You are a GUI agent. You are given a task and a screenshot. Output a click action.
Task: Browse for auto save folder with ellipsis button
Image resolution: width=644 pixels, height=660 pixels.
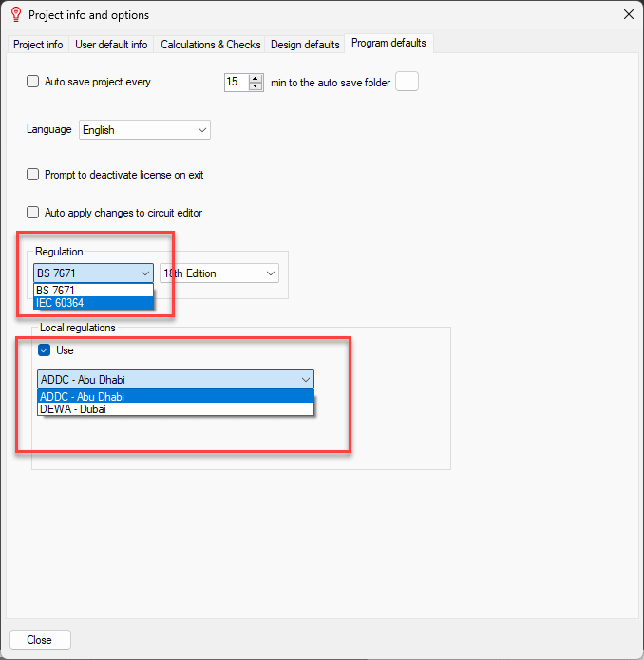pos(407,83)
